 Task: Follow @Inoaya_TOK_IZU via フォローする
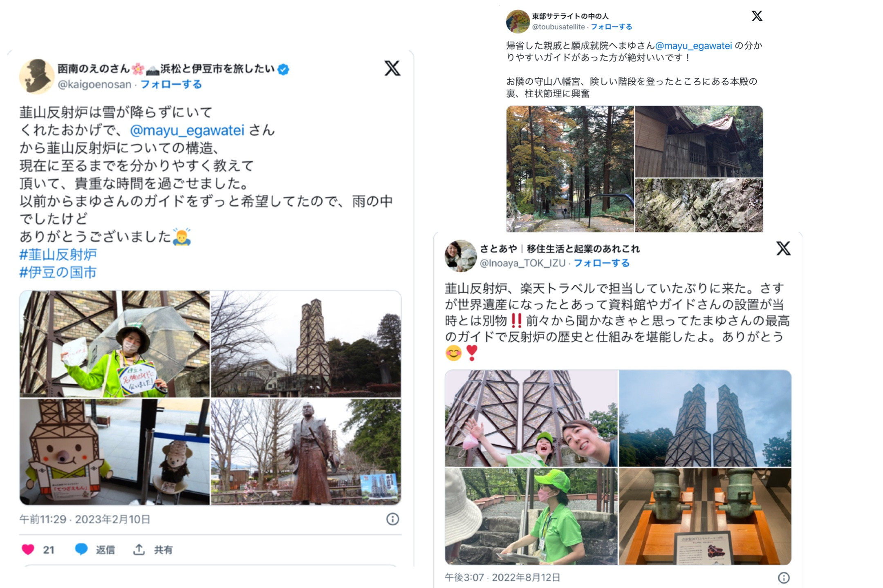coord(601,263)
